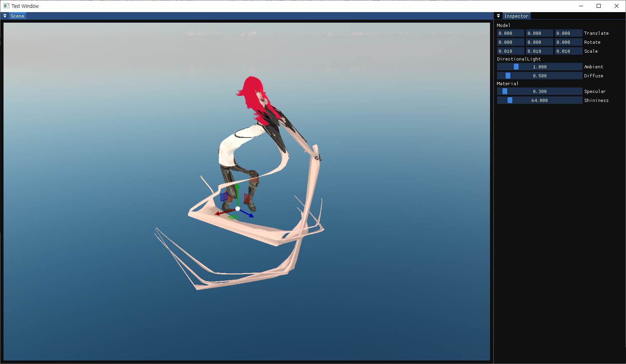
Task: Minimize the Test Window
Action: 581,6
